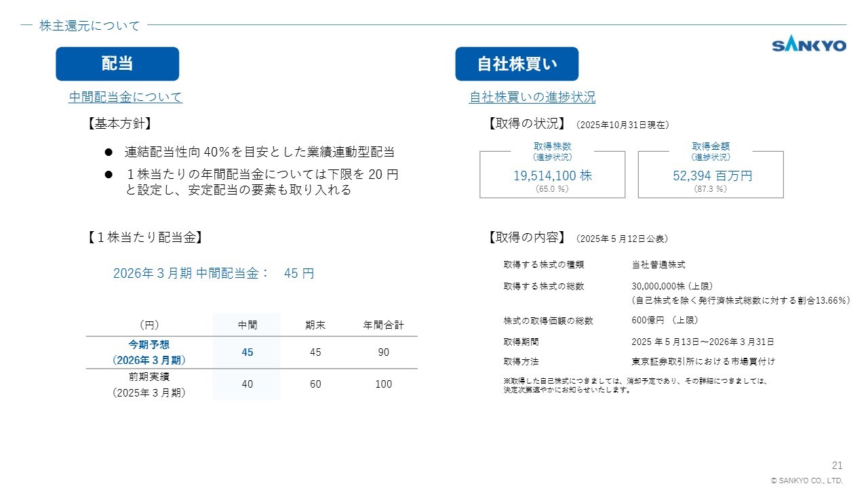The width and height of the screenshot is (868, 488).
Task: Click the 配当 blue header button
Action: (x=117, y=64)
